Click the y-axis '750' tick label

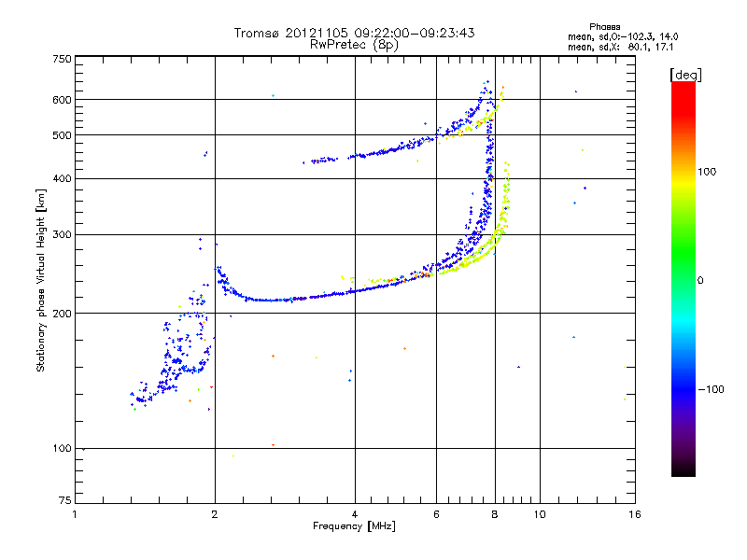(x=62, y=59)
